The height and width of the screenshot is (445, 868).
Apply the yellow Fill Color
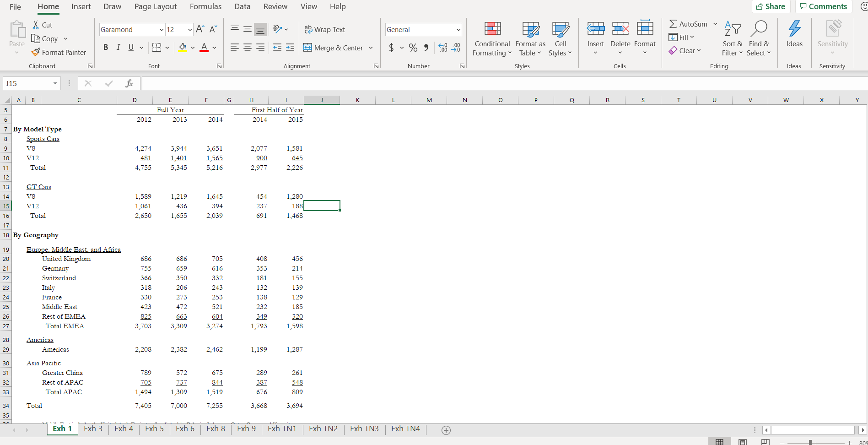(x=183, y=48)
